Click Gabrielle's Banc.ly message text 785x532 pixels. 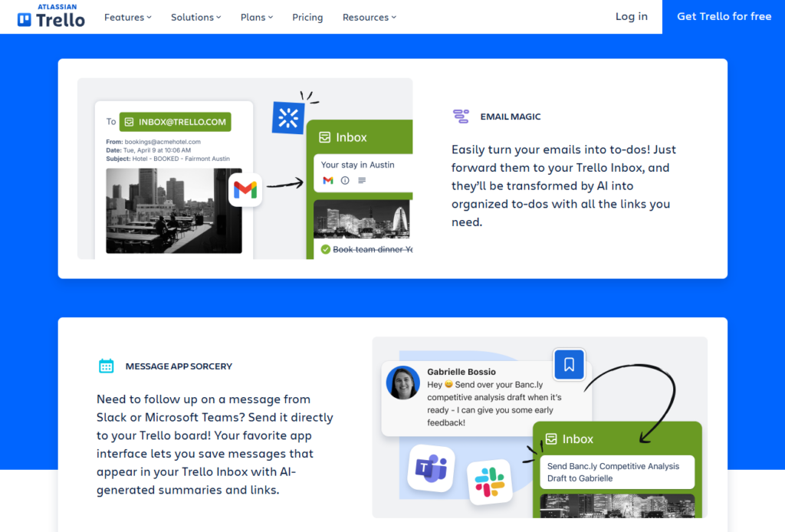pyautogui.click(x=494, y=403)
